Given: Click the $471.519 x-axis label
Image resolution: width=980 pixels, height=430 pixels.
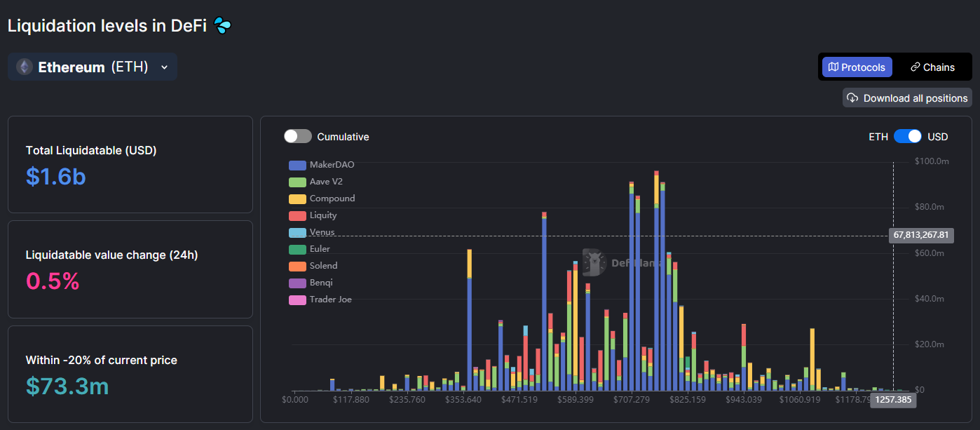Looking at the screenshot, I should [x=519, y=400].
